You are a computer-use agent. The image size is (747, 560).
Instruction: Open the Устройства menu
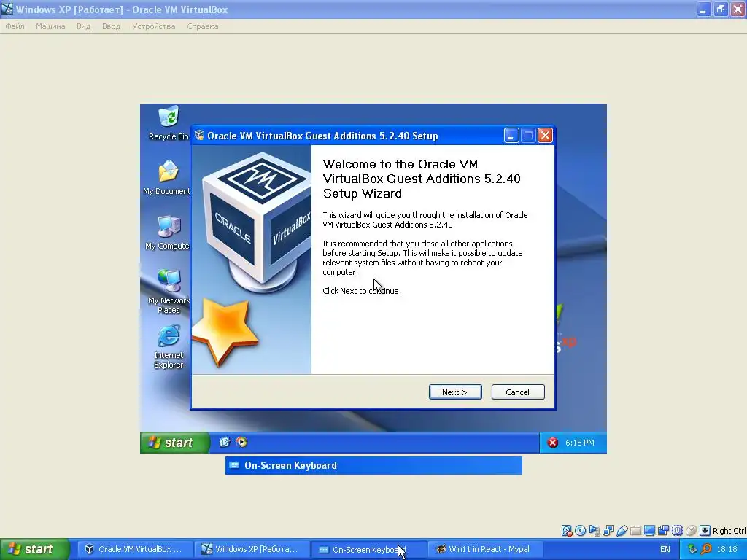[x=153, y=26]
